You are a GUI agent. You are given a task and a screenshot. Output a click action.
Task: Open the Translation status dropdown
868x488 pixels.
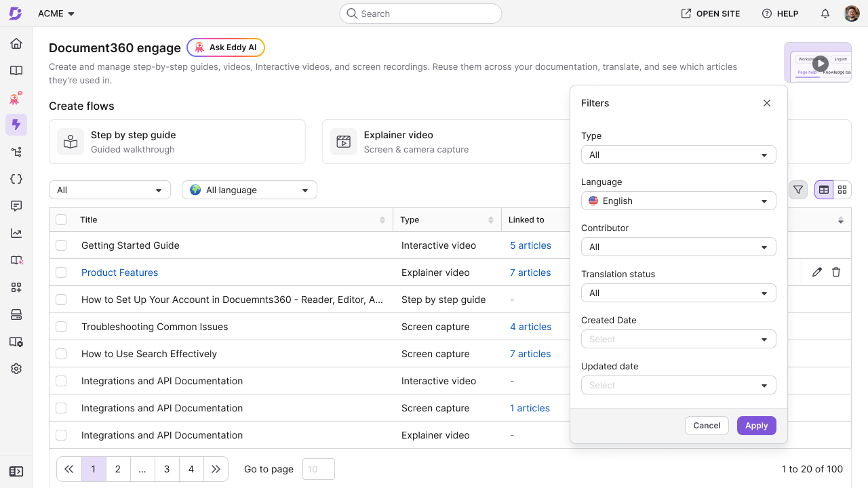[679, 293]
